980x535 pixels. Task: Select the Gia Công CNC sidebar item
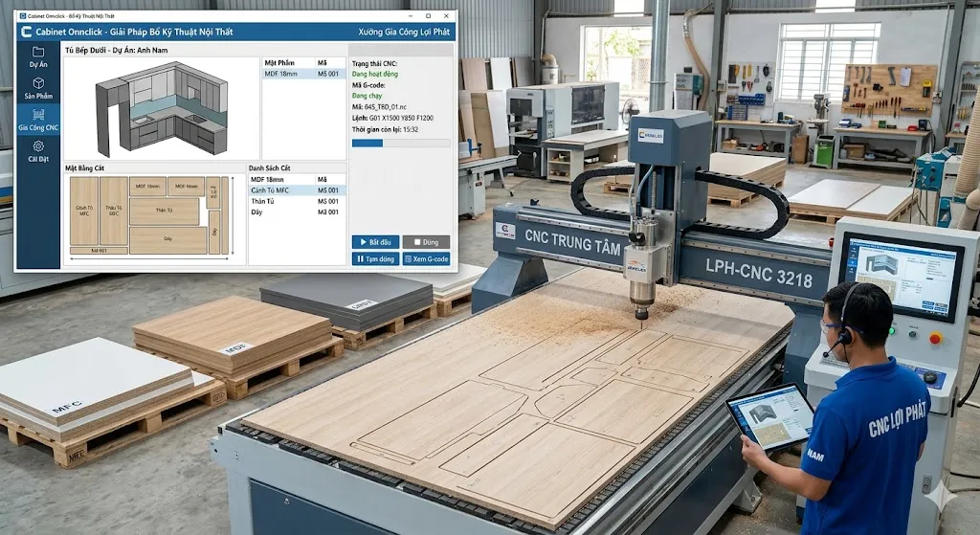tap(38, 120)
